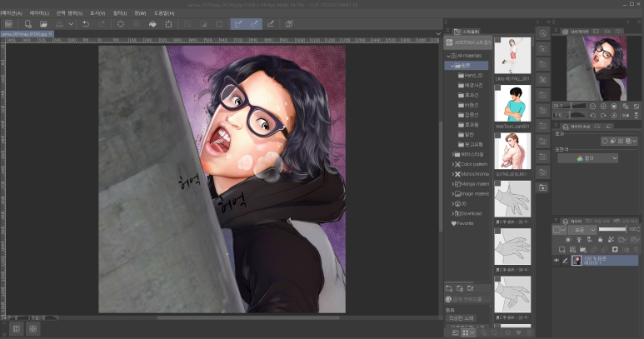Click the save icon in toolbar

[59, 24]
